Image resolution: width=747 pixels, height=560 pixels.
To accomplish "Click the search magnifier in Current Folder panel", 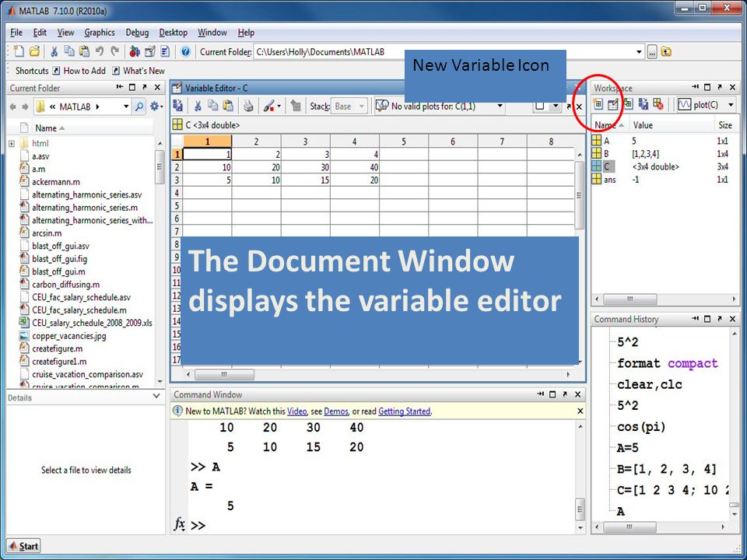I will (x=139, y=107).
